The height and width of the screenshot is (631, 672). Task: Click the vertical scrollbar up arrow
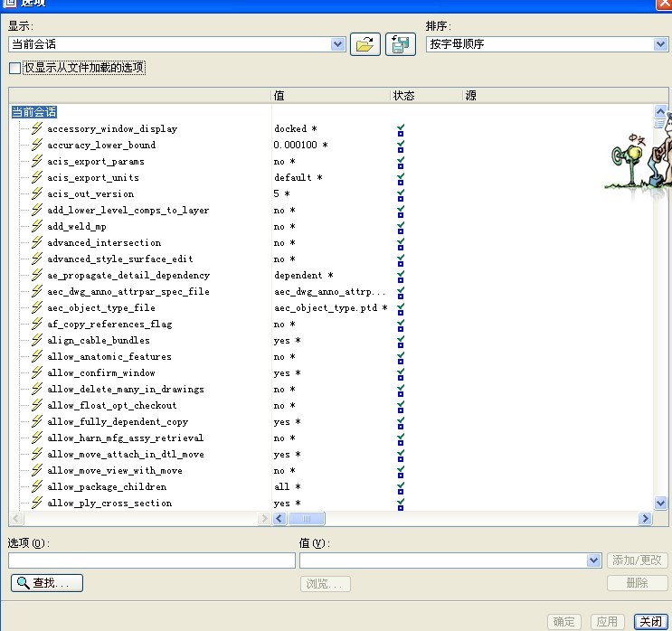pos(660,112)
